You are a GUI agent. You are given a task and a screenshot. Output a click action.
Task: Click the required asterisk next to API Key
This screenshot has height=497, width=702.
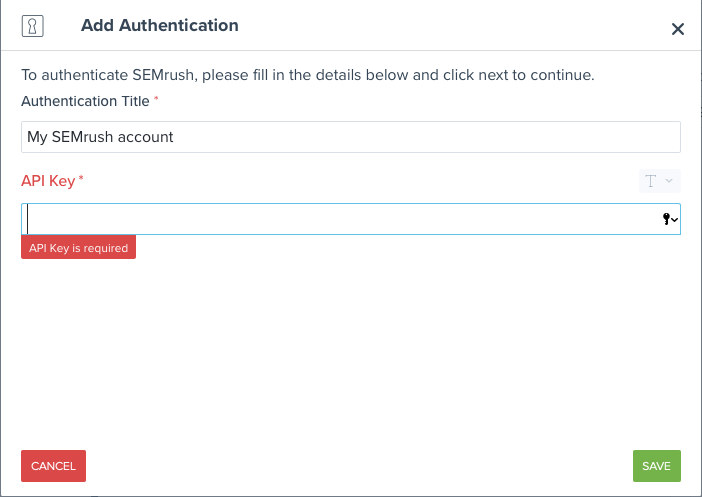[81, 180]
